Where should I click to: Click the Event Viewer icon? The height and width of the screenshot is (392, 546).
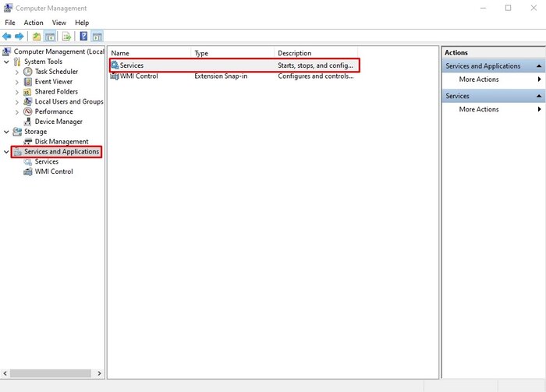pyautogui.click(x=28, y=82)
